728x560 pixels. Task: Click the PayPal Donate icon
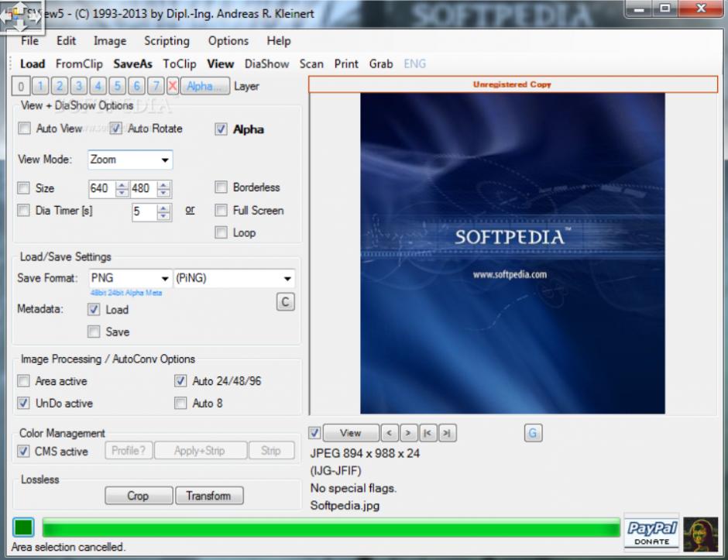point(652,533)
